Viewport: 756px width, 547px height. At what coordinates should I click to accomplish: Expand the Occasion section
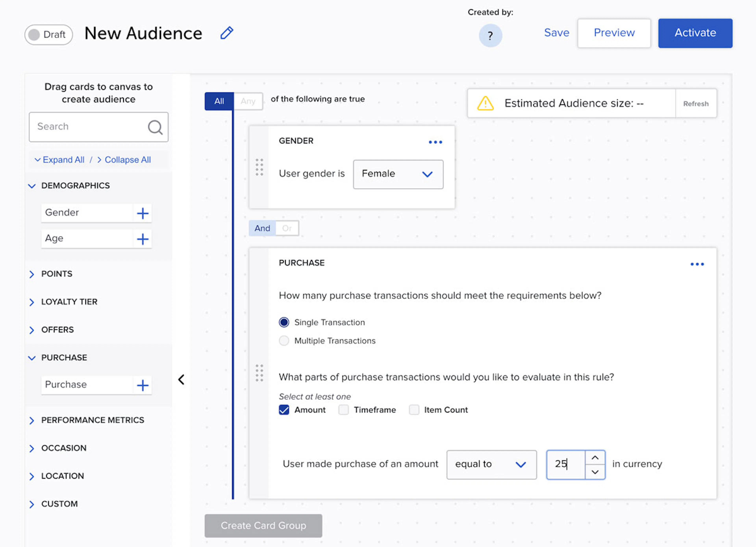click(32, 449)
